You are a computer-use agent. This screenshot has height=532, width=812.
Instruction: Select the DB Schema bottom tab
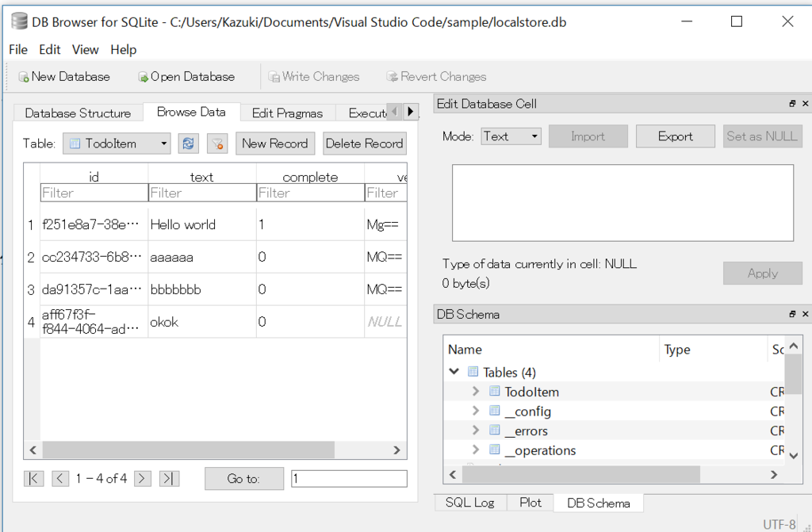point(598,503)
